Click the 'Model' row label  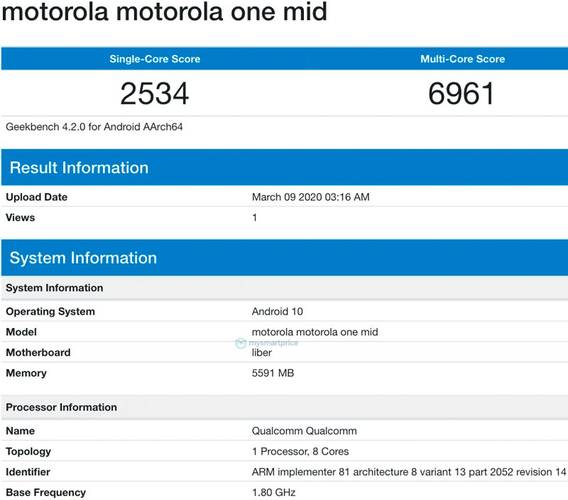click(21, 332)
